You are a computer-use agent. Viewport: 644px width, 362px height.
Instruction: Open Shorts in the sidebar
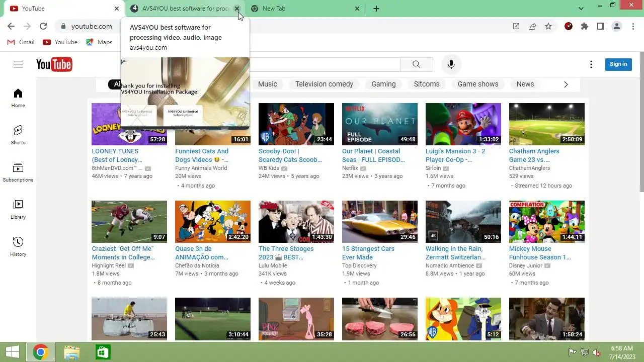18,135
